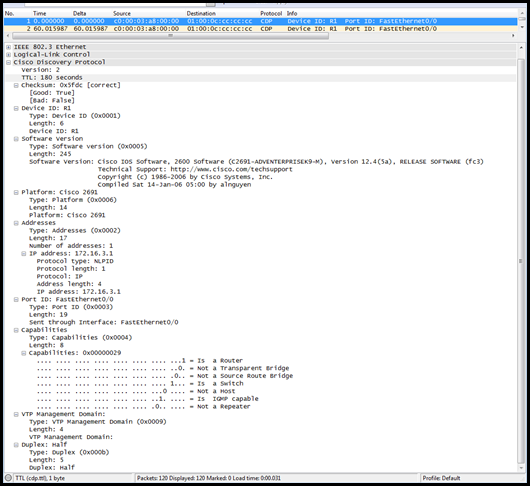The height and width of the screenshot is (486, 530).
Task: Select packet 2 at time 60.015987
Action: point(260,29)
